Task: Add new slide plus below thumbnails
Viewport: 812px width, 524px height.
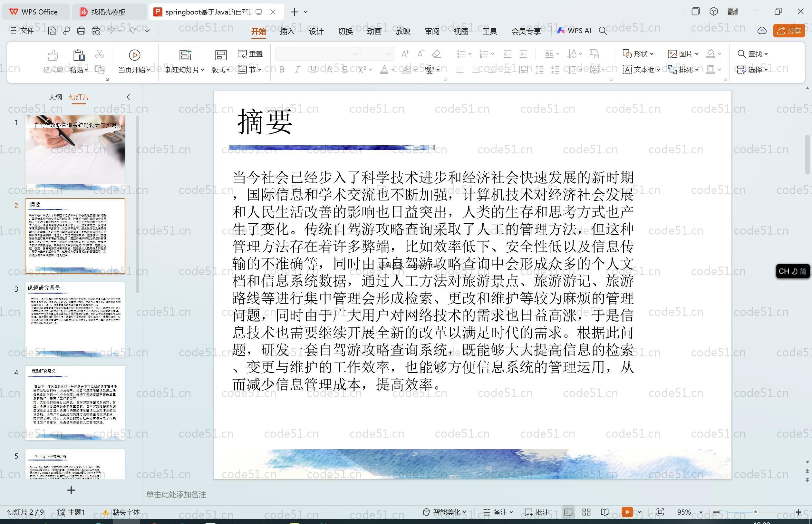Action: (x=71, y=490)
